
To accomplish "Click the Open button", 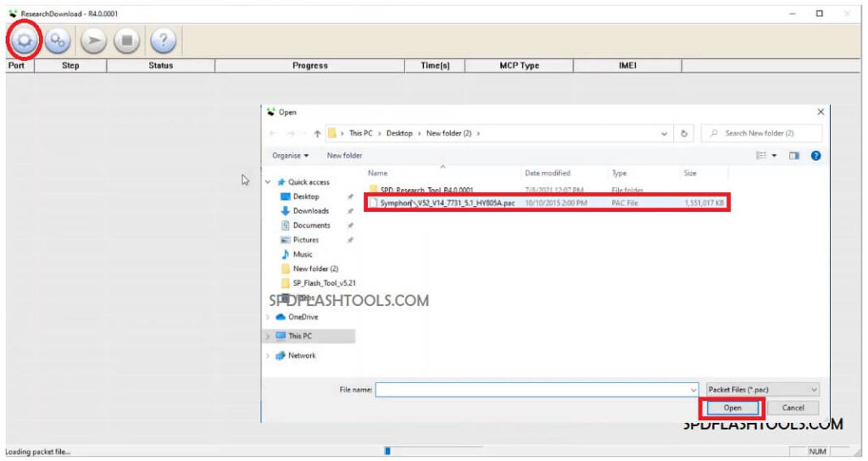I will tap(732, 408).
